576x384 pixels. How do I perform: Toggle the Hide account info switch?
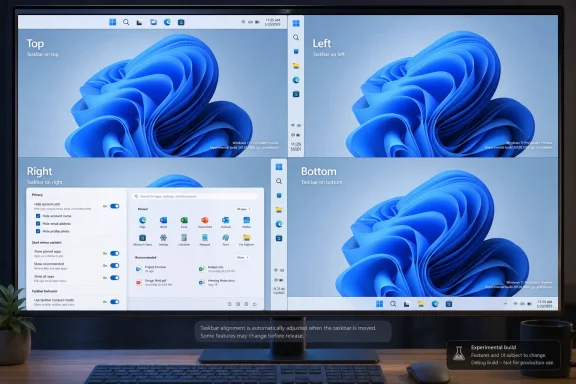[x=115, y=206]
